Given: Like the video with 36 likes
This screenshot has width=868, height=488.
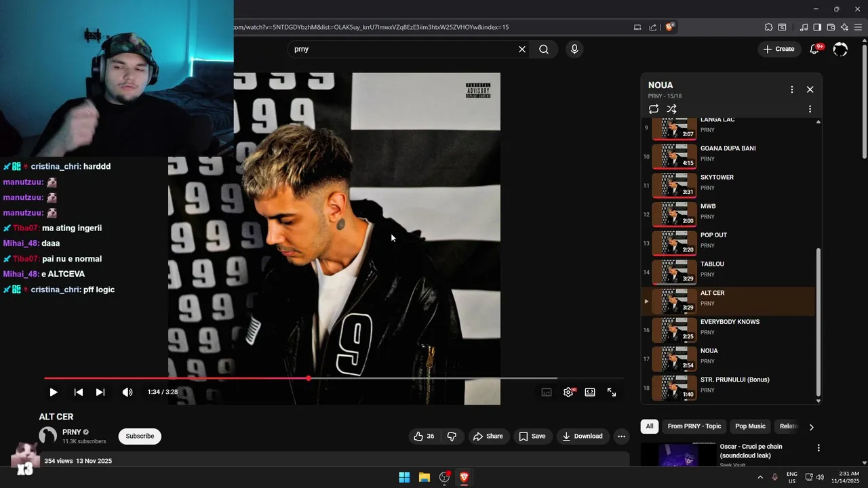Looking at the screenshot, I should [424, 436].
